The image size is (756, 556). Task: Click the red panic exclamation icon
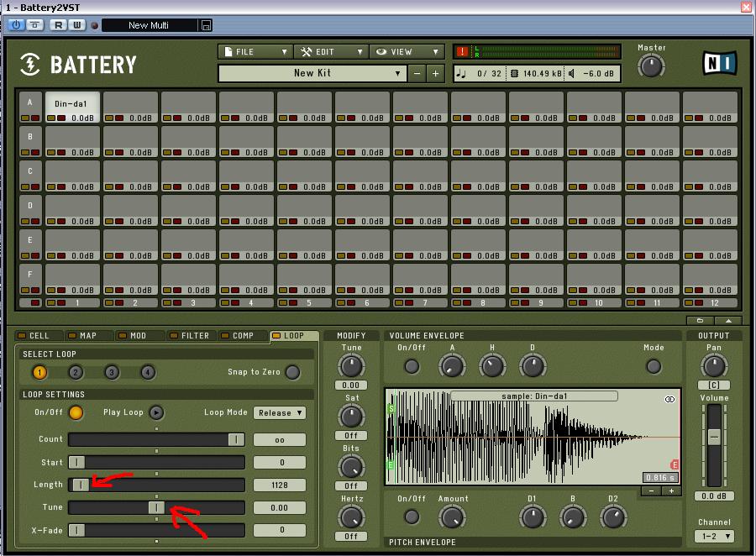click(x=461, y=51)
